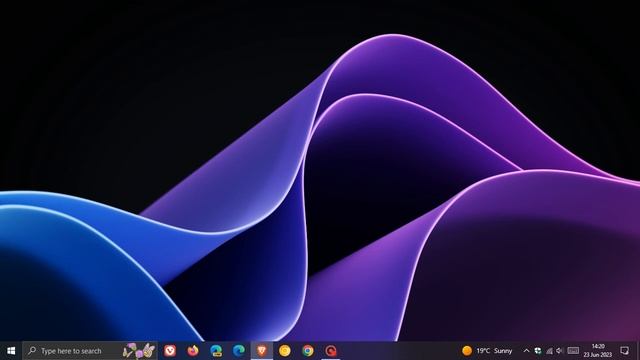Open network signal settings in tray

pos(549,351)
